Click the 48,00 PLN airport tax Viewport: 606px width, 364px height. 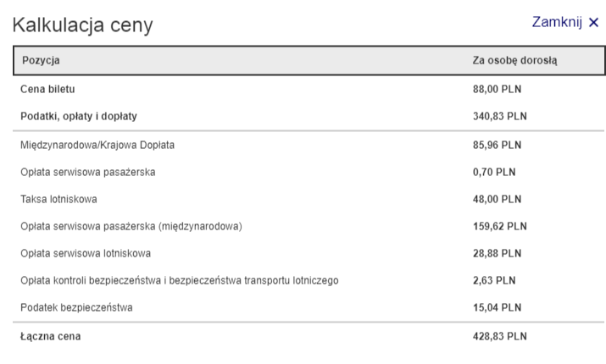pyautogui.click(x=497, y=199)
